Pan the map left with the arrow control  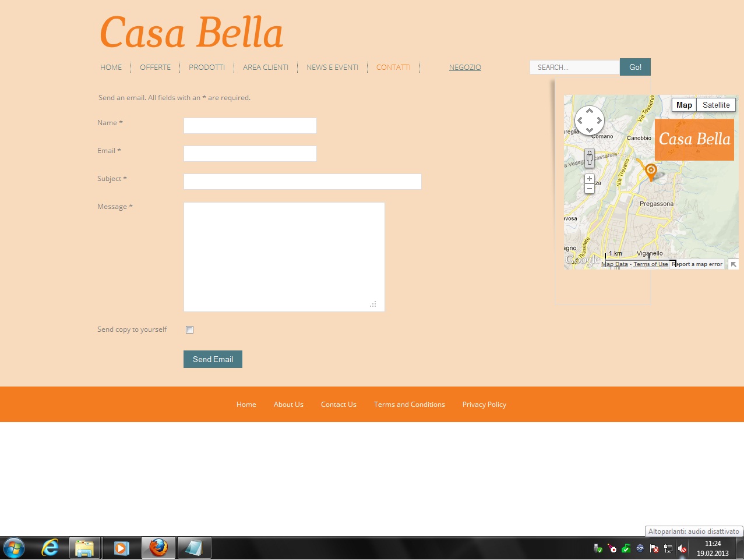click(x=580, y=120)
